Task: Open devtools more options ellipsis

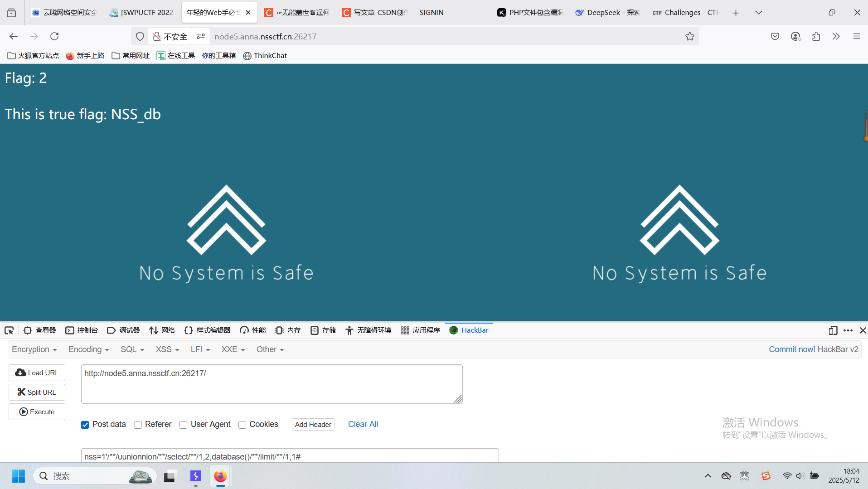Action: (x=848, y=330)
